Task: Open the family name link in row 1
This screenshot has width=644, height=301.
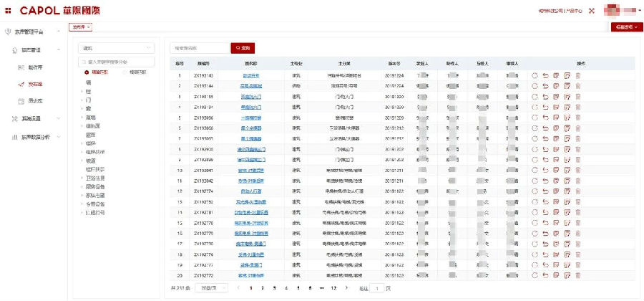Action: pos(251,75)
